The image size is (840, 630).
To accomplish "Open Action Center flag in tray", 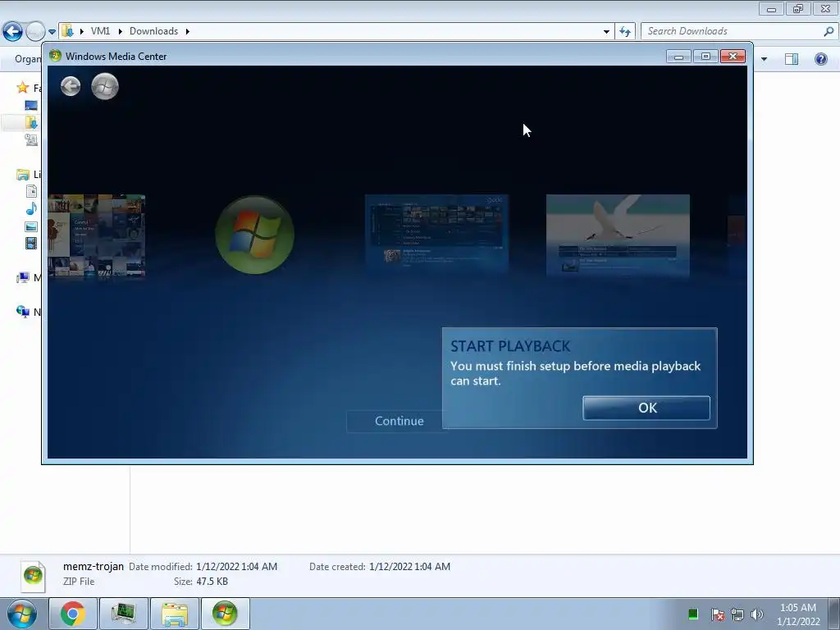I will point(718,614).
